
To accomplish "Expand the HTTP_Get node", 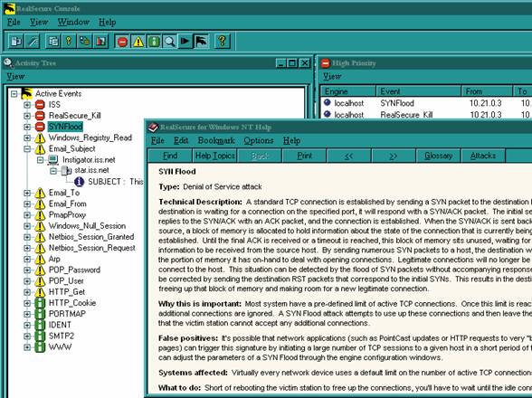I will tap(27, 292).
